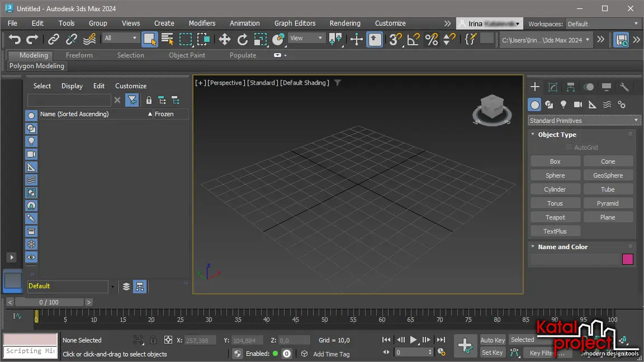Toggle Auto Key mode
Image resolution: width=644 pixels, height=362 pixels.
493,340
